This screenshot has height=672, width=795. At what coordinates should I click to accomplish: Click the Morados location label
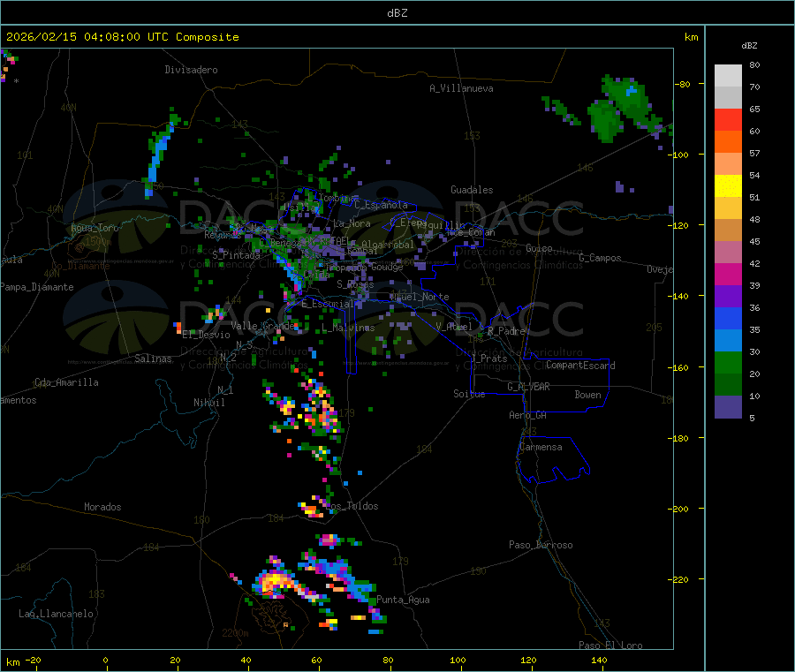102,507
